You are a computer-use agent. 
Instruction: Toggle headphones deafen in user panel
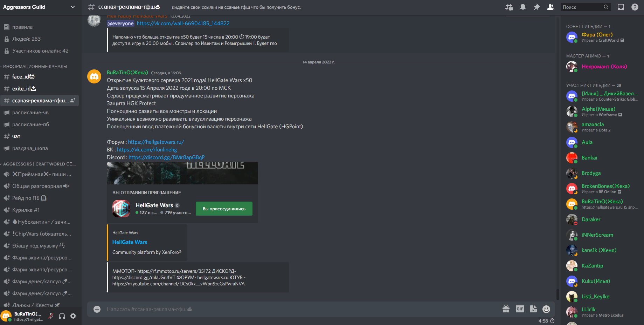coord(62,316)
